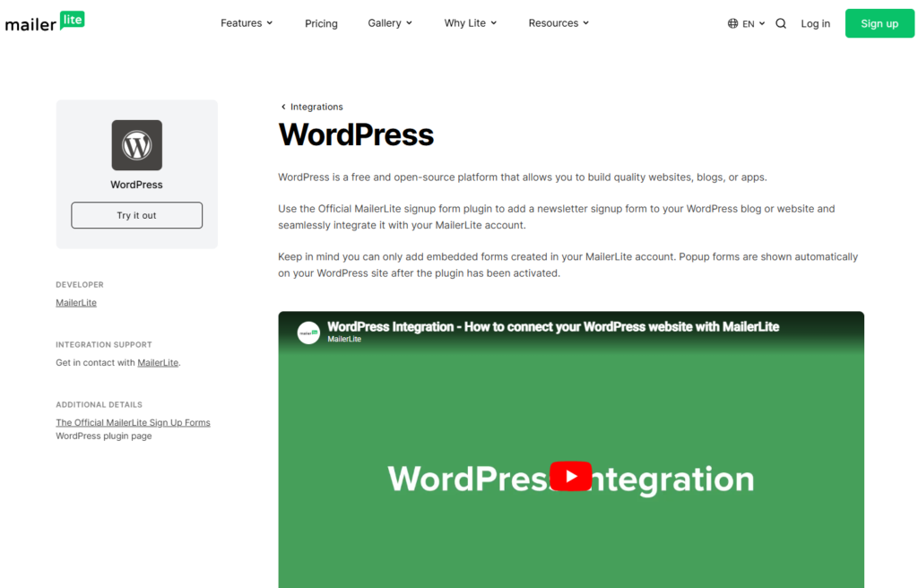
Task: Go back to Integrations
Action: pos(316,107)
